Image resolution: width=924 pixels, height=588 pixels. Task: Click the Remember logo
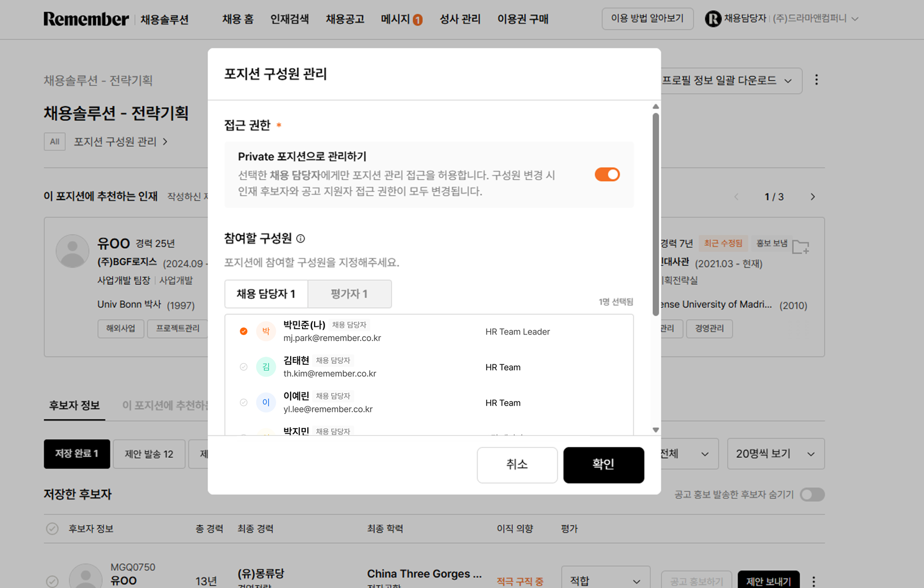pos(86,19)
